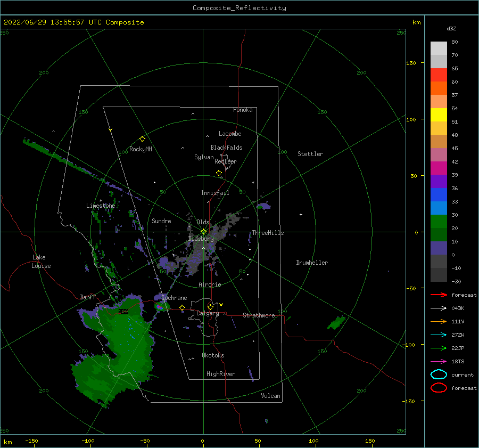Image resolution: width=479 pixels, height=448 pixels.
Task: Select the Lacombe label
Action: pyautogui.click(x=230, y=134)
